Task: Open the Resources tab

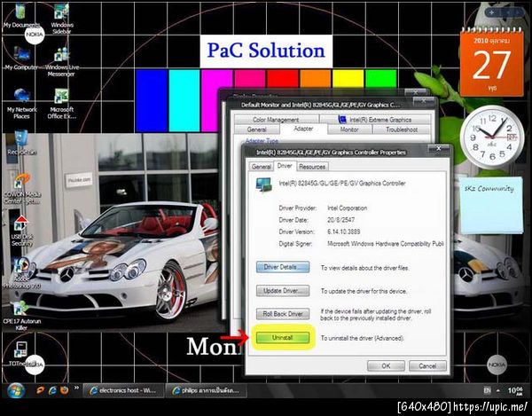Action: [x=312, y=167]
